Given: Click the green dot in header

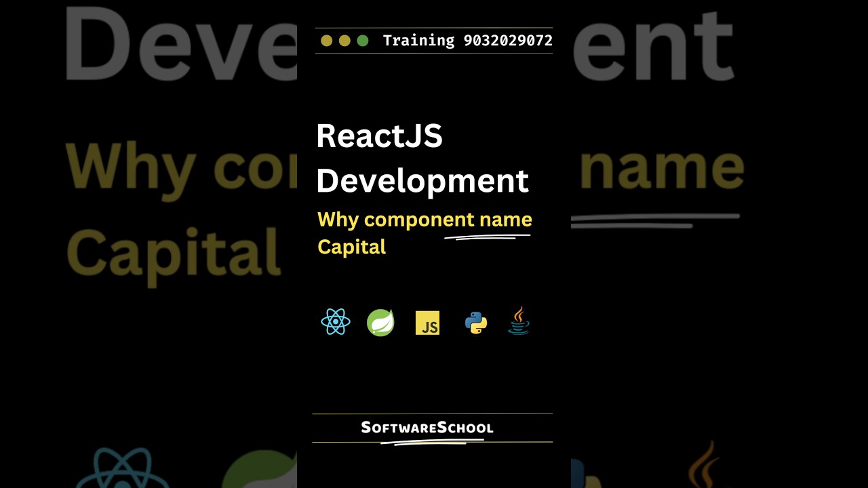Looking at the screenshot, I should (363, 41).
